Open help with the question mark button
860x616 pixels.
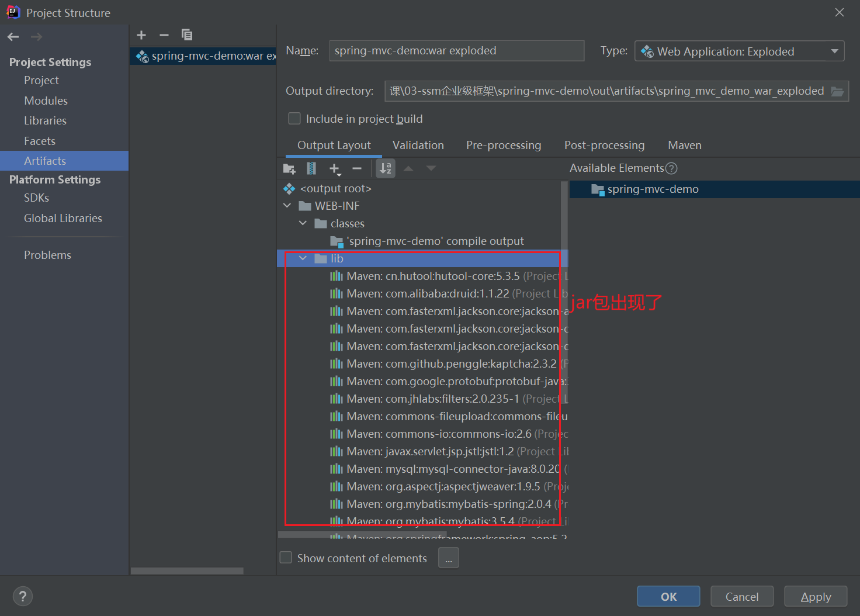click(x=23, y=596)
